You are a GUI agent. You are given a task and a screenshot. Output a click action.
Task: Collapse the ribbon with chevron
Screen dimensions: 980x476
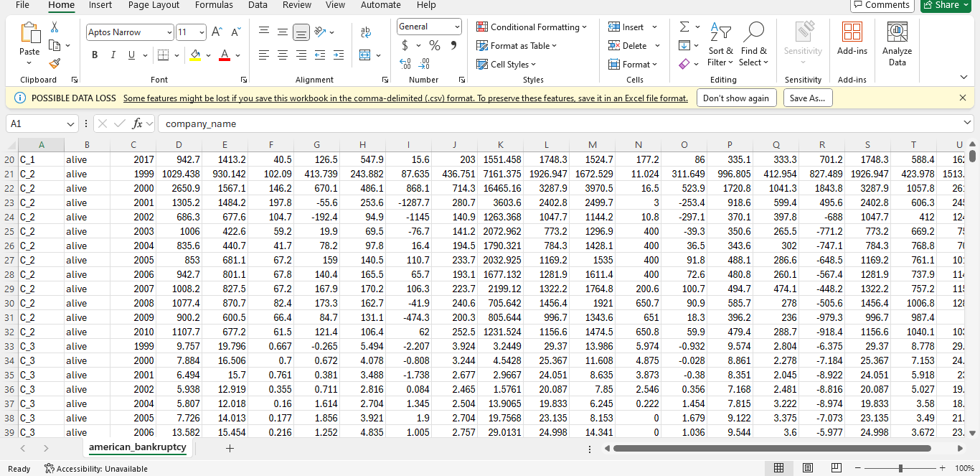click(963, 78)
